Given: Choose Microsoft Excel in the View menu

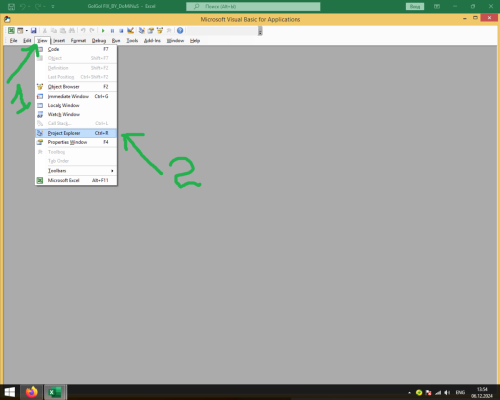Looking at the screenshot, I should tap(76, 180).
